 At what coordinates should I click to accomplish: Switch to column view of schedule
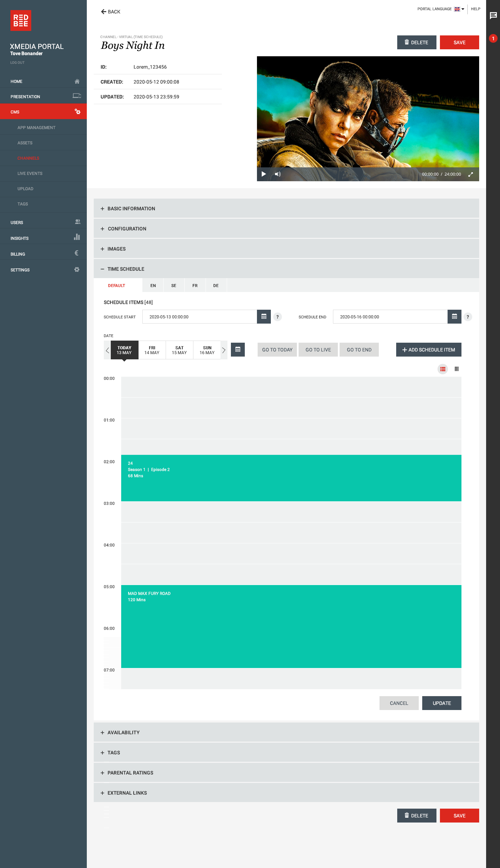point(457,369)
